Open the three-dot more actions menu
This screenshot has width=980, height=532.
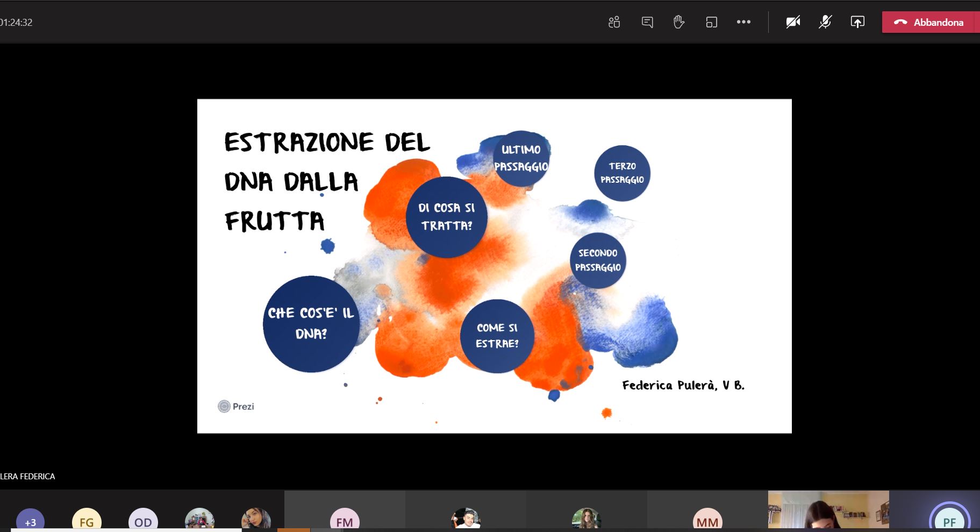pyautogui.click(x=743, y=22)
